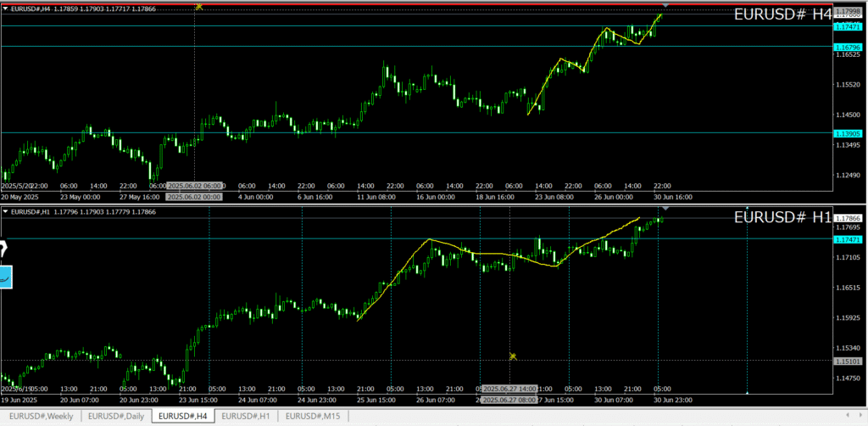Click the 11 Jun 08:00 date label
868x426 pixels.
pyautogui.click(x=375, y=197)
